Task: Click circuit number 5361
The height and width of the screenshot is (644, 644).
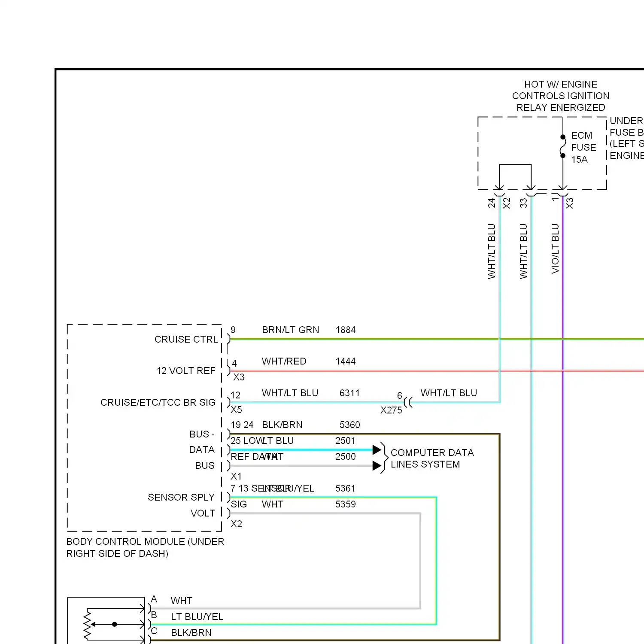Action: (x=346, y=488)
